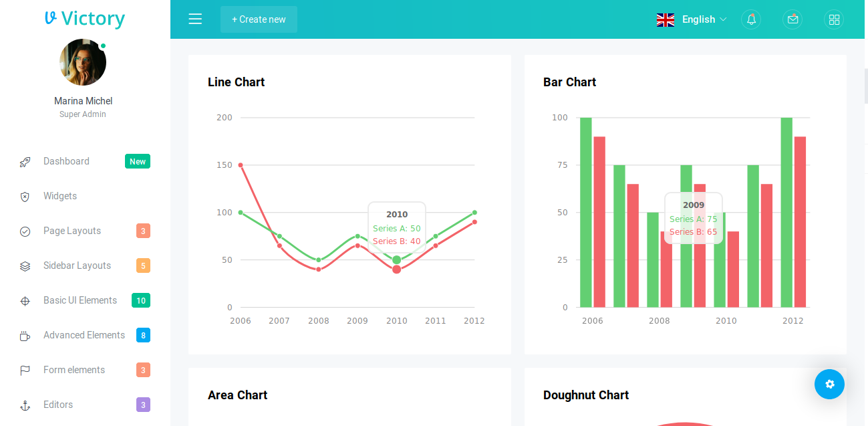The width and height of the screenshot is (868, 426).
Task: Click the Widgets shield icon
Action: point(25,197)
